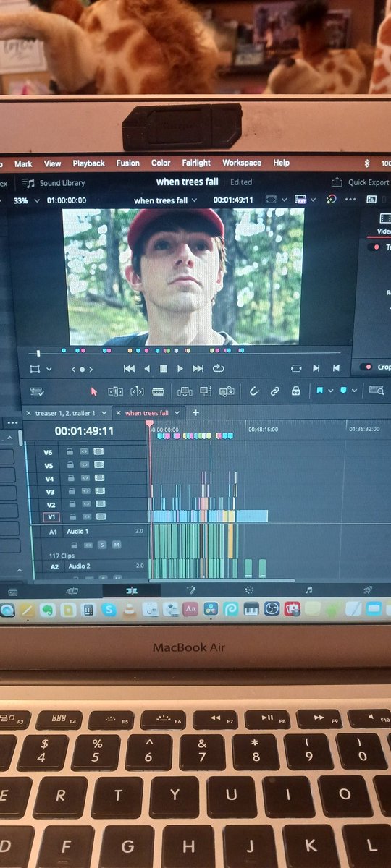The image size is (391, 868).
Task: Click the Match Frame viewer icon
Action: (295, 368)
